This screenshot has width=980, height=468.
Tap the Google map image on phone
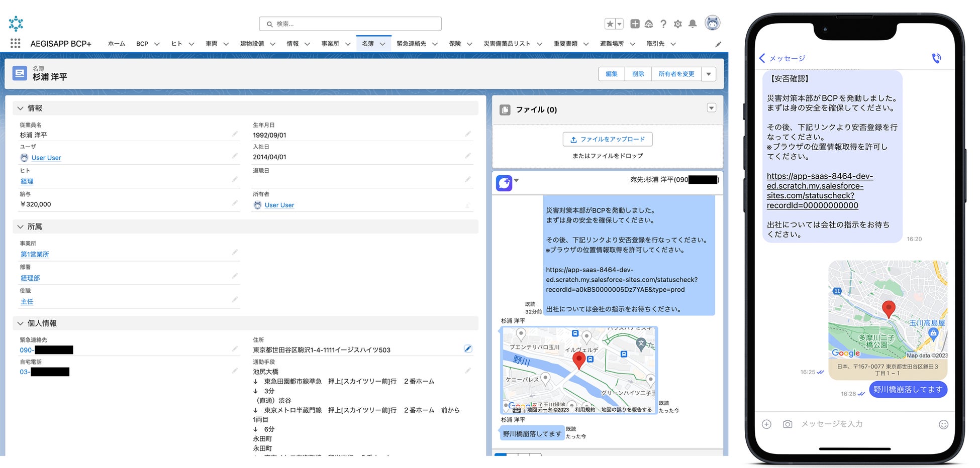pos(888,310)
